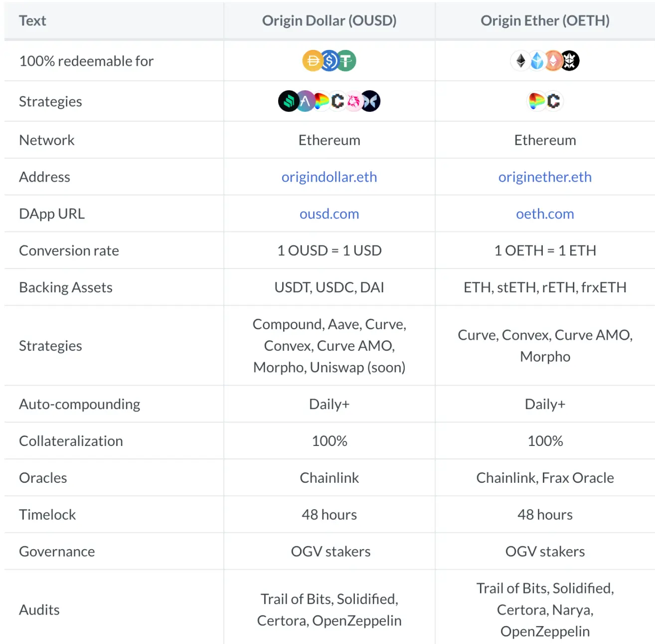Screen dimensions: 655x644
Task: Click the Origin Dollar (OUSD) column header
Action: 329,20
